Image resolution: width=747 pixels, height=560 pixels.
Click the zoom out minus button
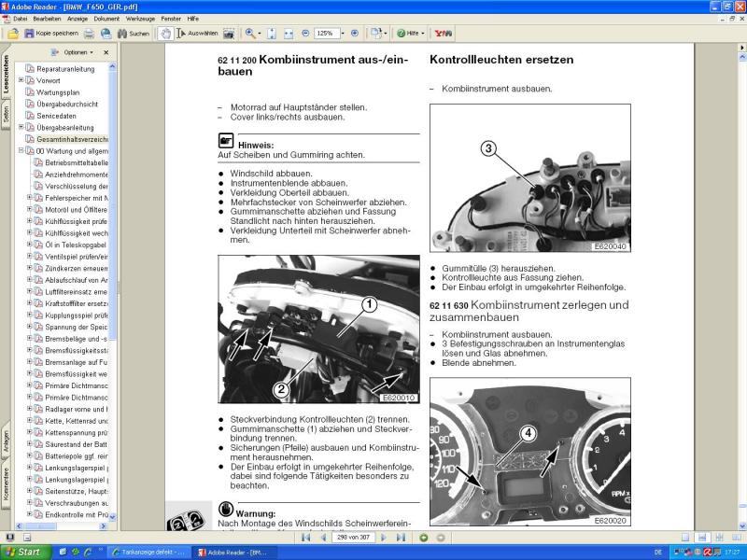[x=305, y=34]
